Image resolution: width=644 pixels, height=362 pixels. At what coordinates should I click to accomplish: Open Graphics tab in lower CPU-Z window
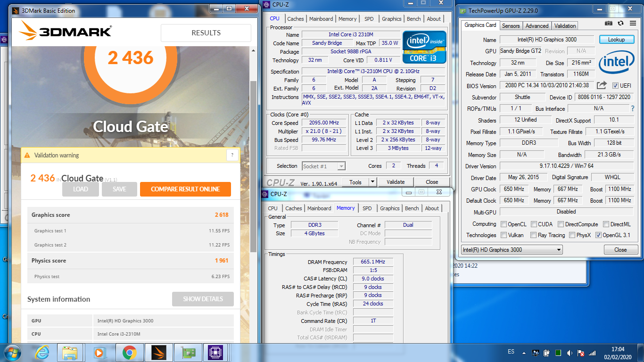pyautogui.click(x=389, y=208)
